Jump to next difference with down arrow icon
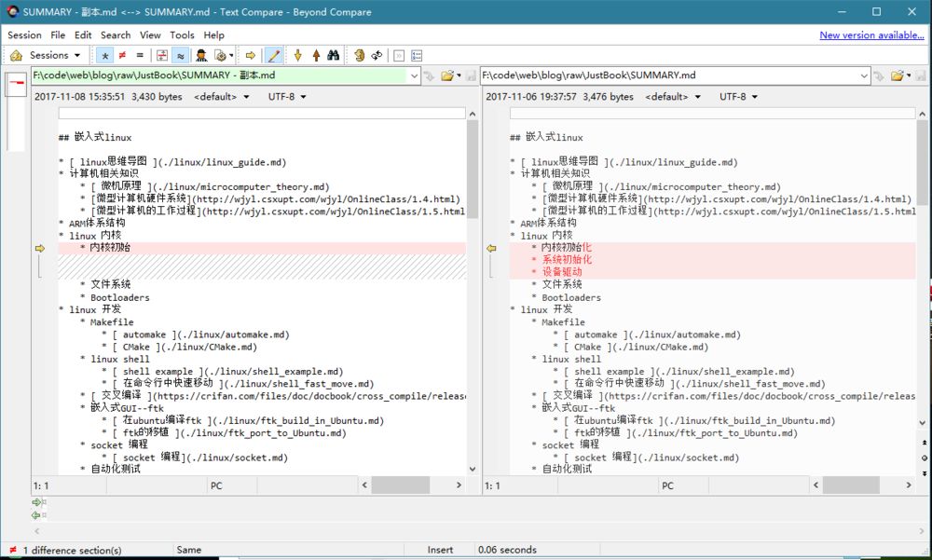The width and height of the screenshot is (932, 560). click(x=297, y=55)
